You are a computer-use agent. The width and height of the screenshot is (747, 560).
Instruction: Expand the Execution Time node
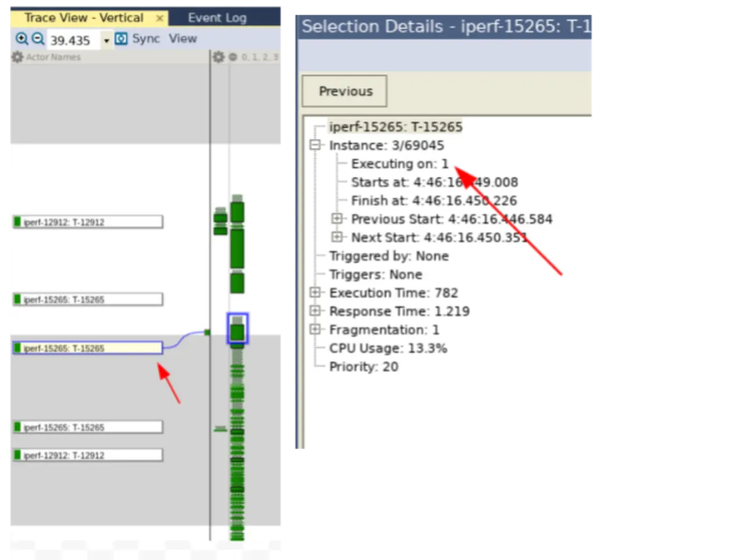(x=315, y=293)
